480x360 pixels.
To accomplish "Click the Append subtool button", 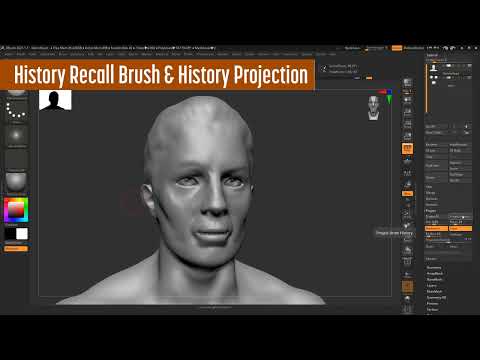I will 460,163.
